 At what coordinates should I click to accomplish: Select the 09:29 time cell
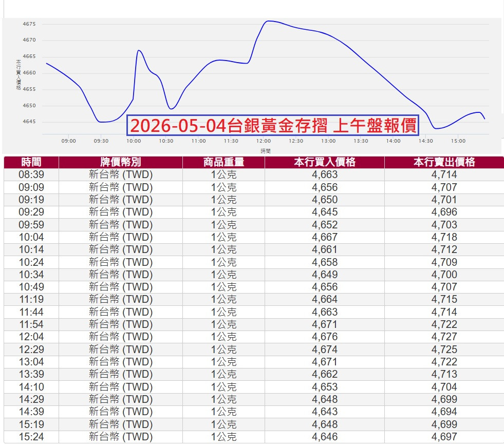tap(31, 212)
